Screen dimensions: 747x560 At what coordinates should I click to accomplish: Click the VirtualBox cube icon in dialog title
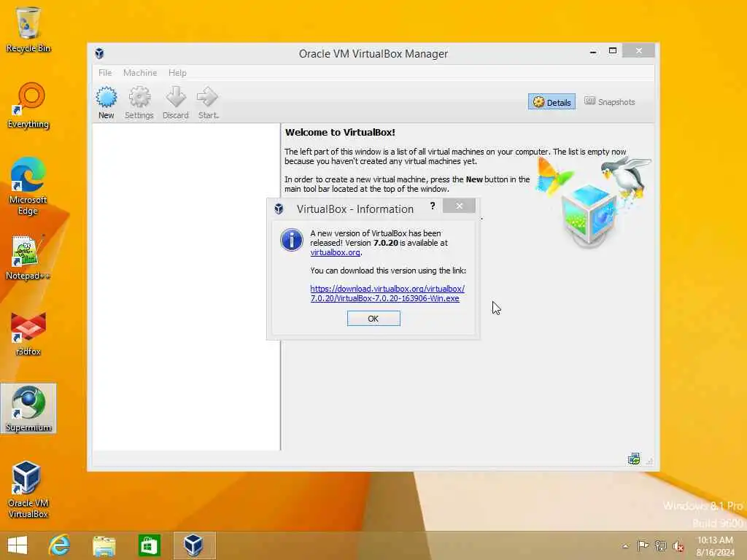tap(279, 209)
